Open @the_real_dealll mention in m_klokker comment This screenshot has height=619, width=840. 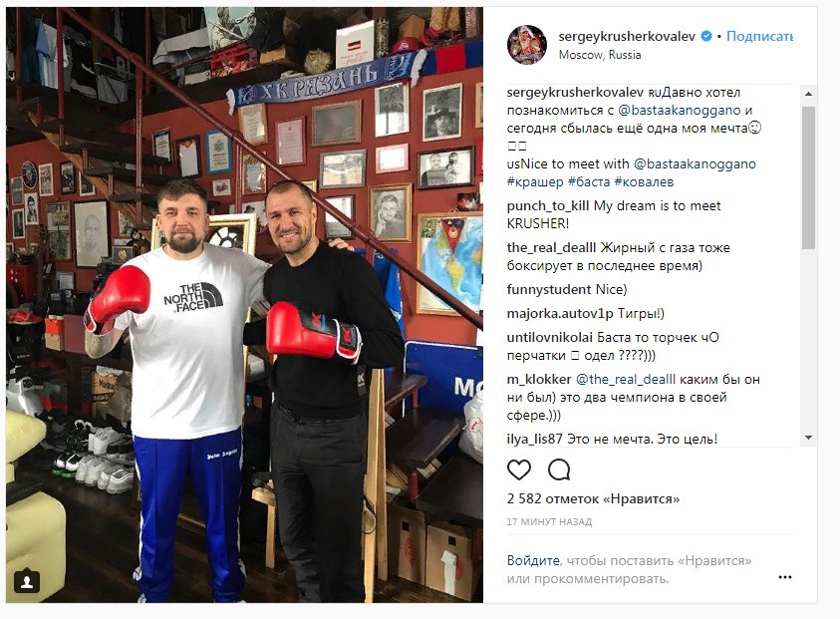pyautogui.click(x=625, y=379)
